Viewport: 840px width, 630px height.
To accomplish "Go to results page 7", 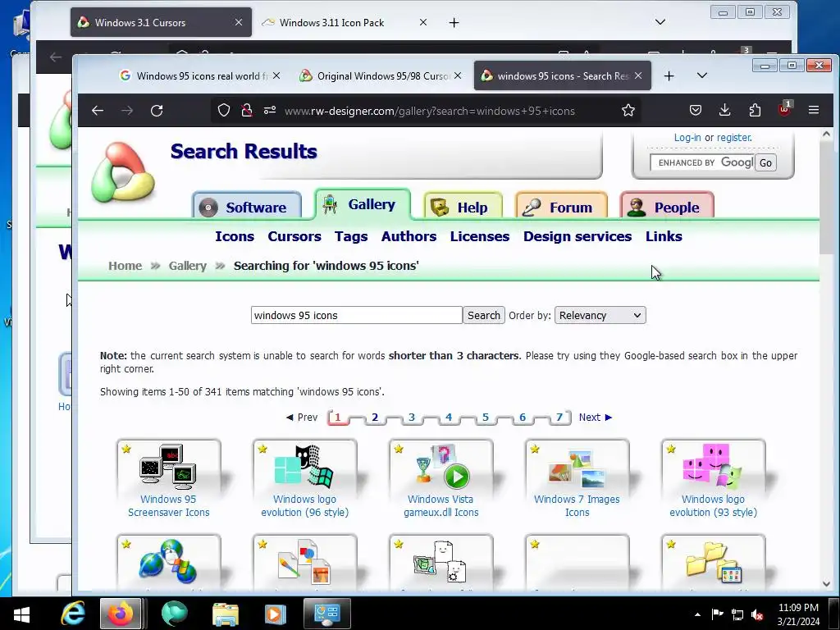I will click(x=559, y=417).
